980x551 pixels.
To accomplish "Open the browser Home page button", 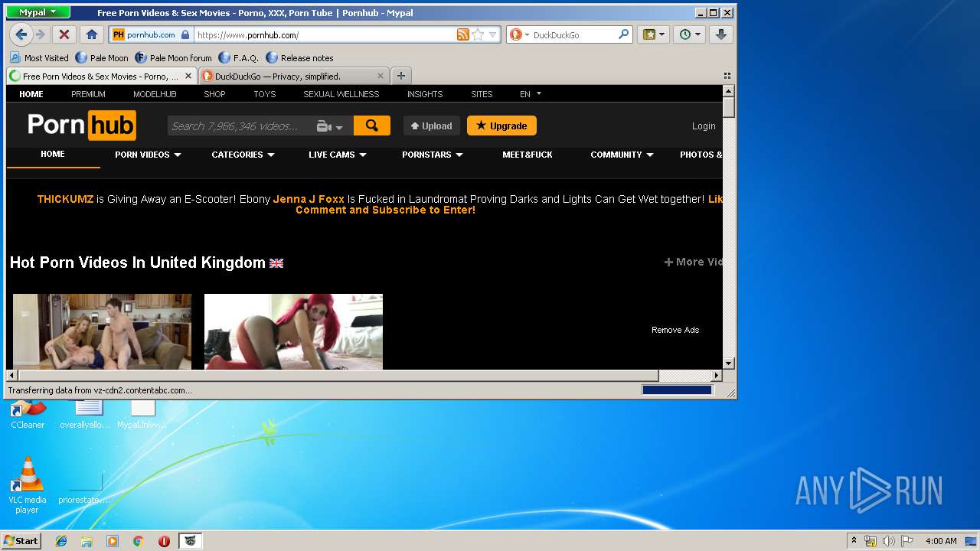I will pos(91,34).
